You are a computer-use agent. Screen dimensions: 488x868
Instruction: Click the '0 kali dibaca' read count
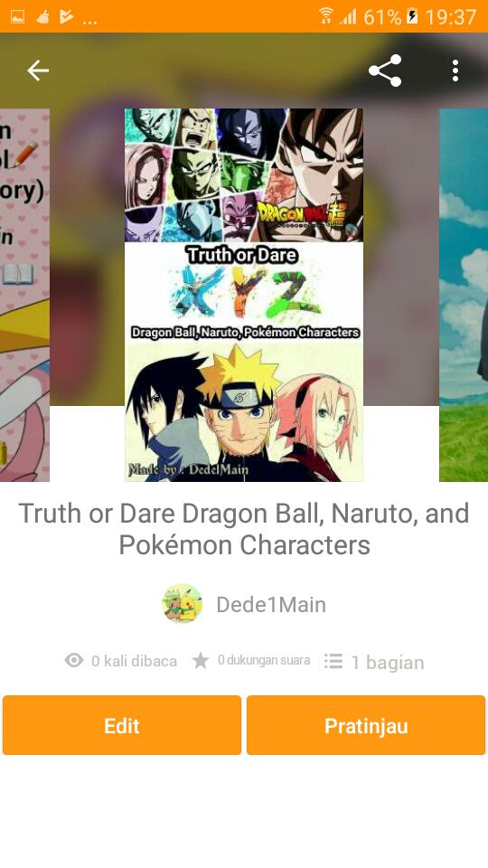coord(134,661)
